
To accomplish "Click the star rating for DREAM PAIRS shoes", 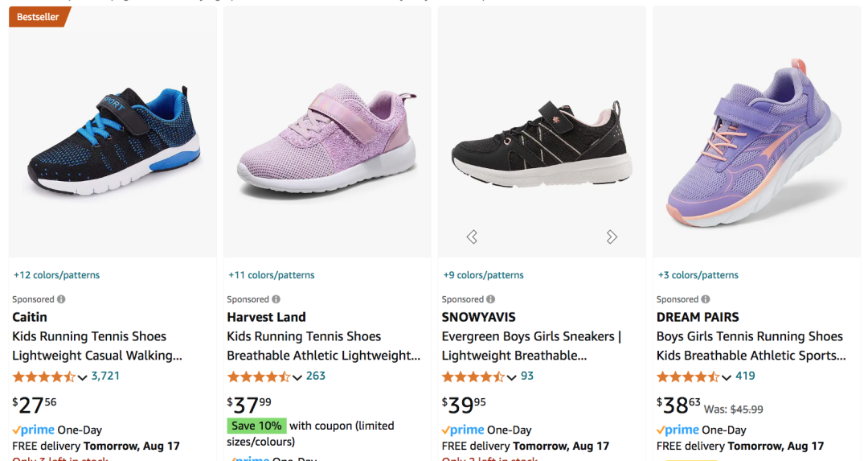I will [x=688, y=377].
